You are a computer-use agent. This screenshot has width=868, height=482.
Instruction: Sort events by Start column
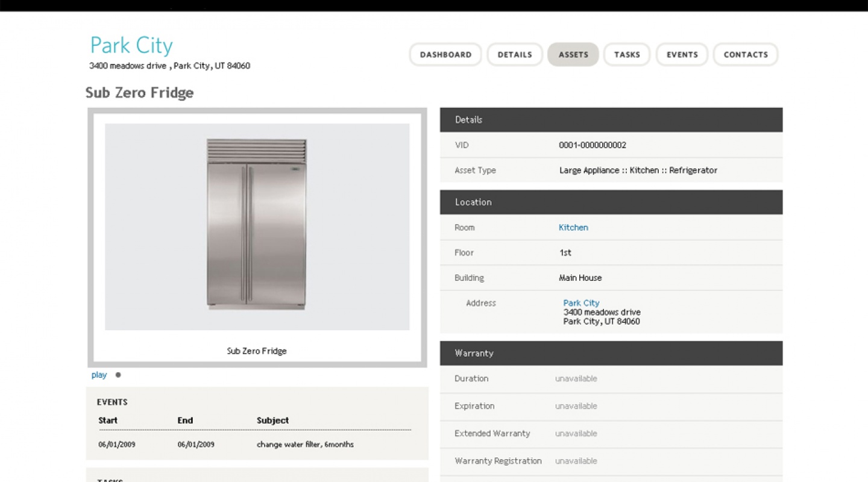pos(108,421)
